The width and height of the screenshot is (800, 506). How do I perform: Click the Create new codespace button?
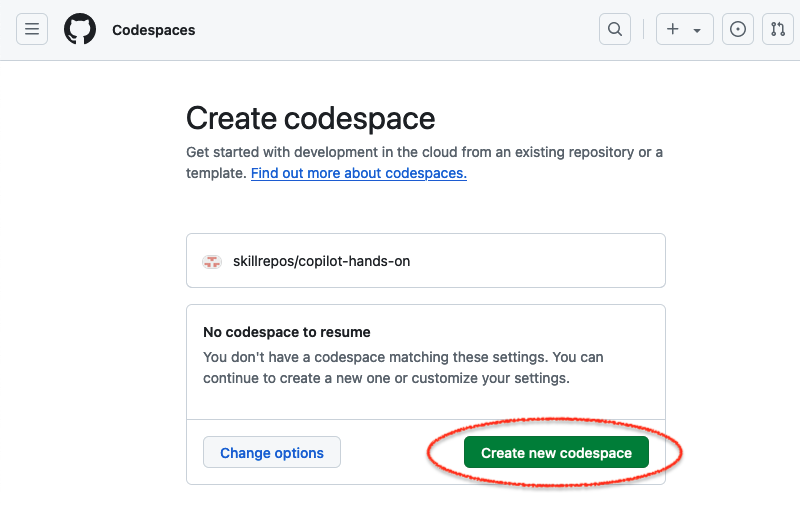click(x=556, y=452)
